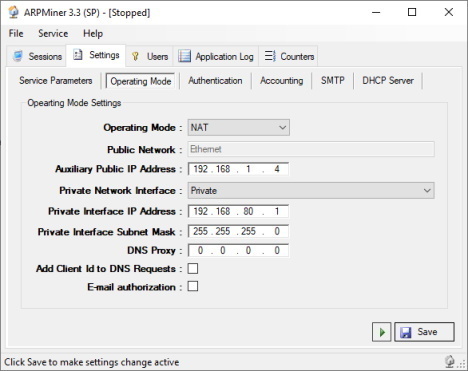Image resolution: width=468 pixels, height=371 pixels.
Task: Switch to the Sessions tab
Action: tap(36, 56)
